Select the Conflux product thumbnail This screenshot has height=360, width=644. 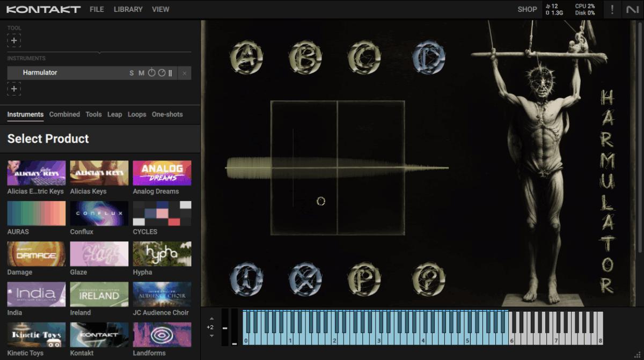coord(99,213)
